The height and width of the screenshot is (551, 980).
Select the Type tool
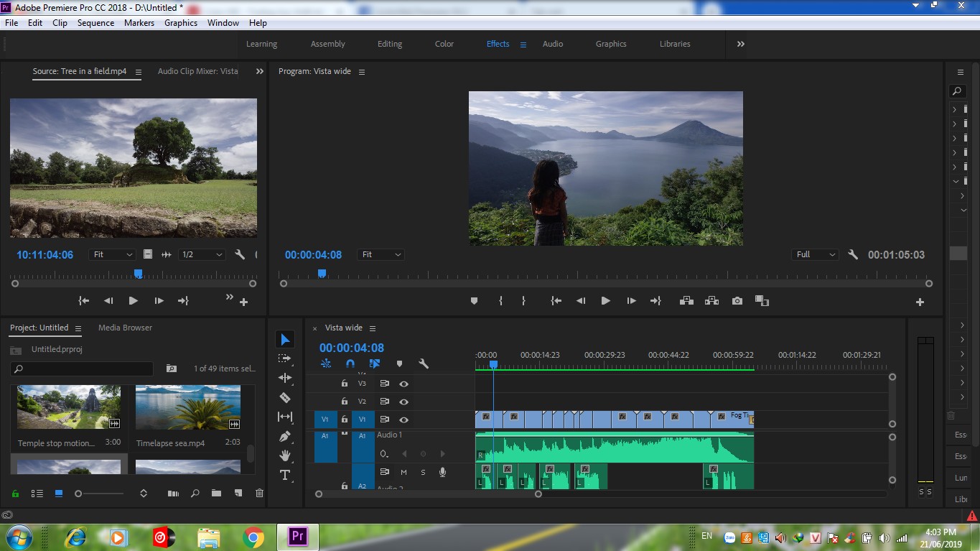[285, 475]
